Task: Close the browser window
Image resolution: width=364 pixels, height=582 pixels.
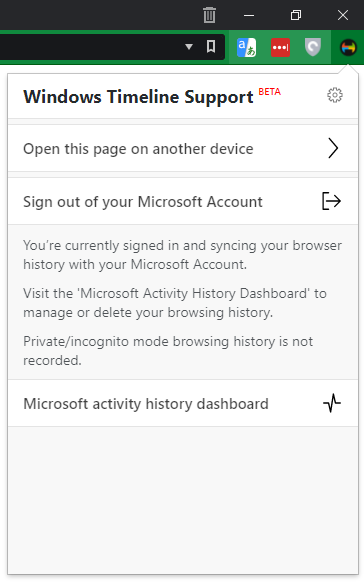Action: (x=343, y=15)
